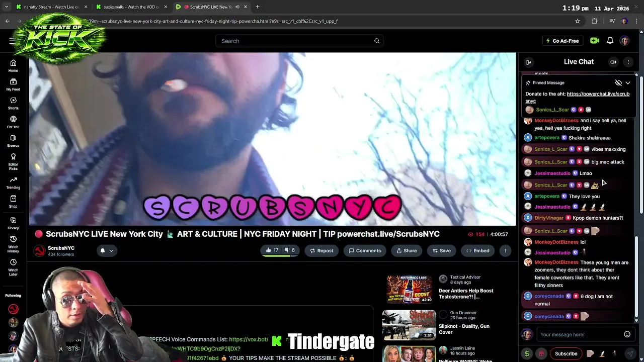The image size is (644, 362).
Task: Click the Repost button
Action: click(321, 250)
